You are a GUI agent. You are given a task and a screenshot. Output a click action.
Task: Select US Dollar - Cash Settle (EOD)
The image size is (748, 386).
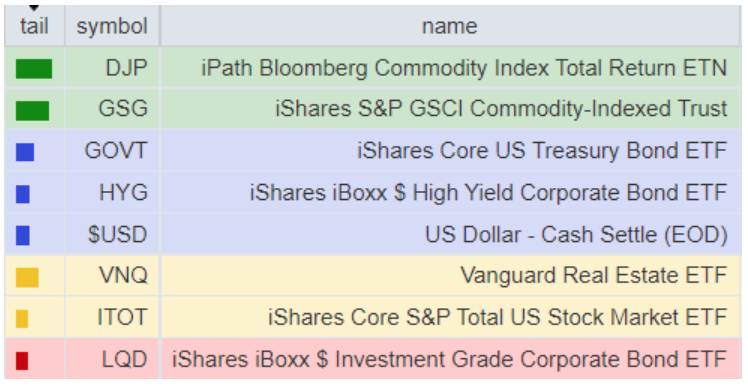tap(576, 234)
